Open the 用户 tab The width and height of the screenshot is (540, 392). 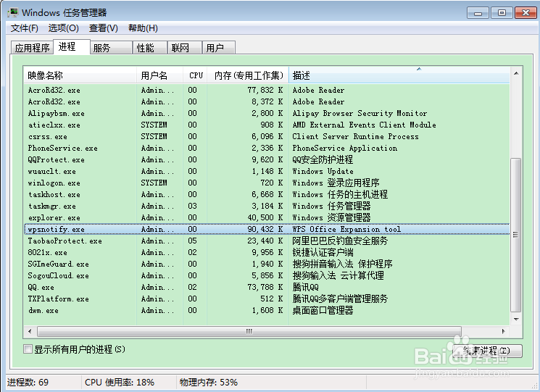pos(219,48)
